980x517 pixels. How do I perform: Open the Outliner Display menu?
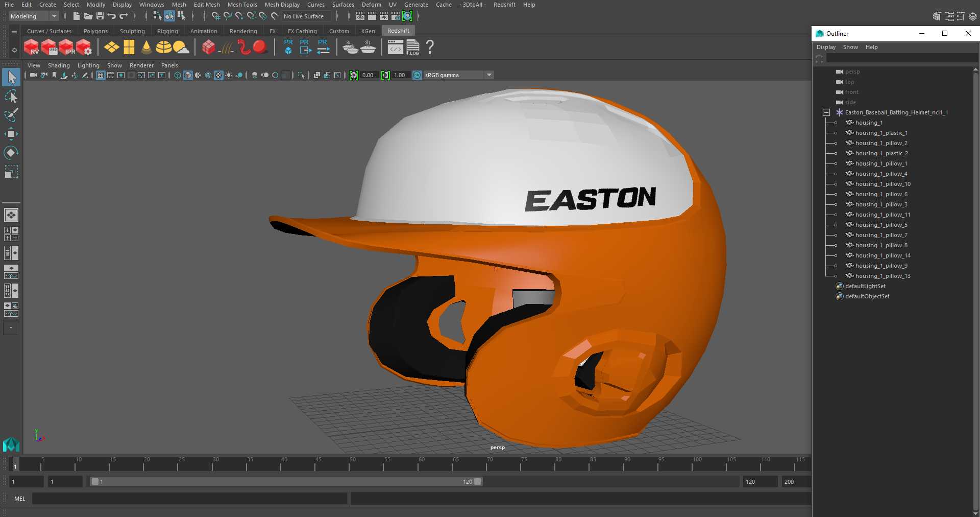pos(826,47)
